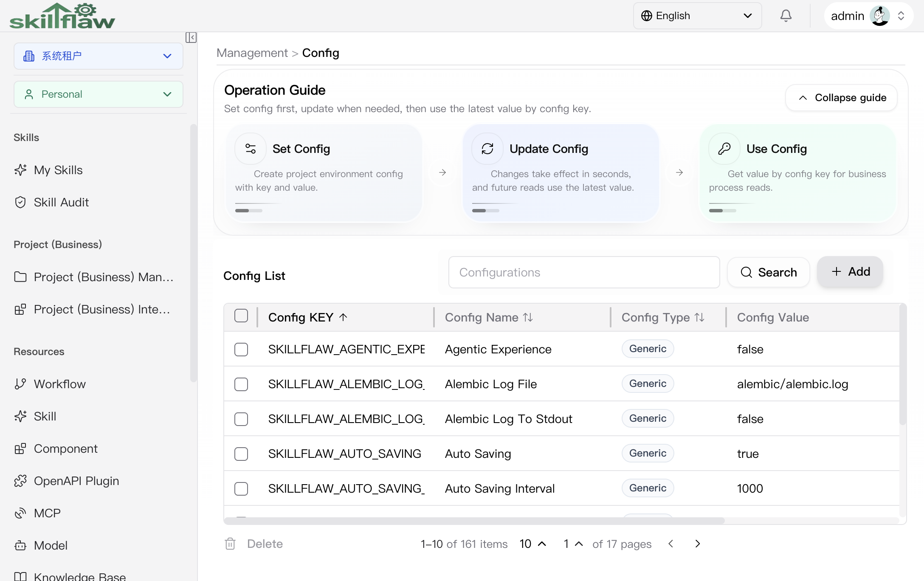The width and height of the screenshot is (924, 581).
Task: Click arrow between Set and Update Config
Action: click(x=442, y=172)
